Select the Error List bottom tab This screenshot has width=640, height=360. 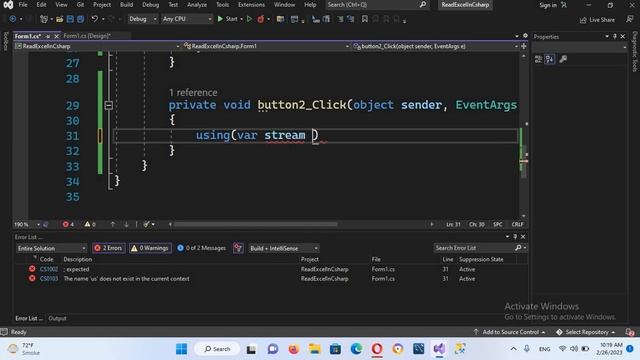click(29, 318)
